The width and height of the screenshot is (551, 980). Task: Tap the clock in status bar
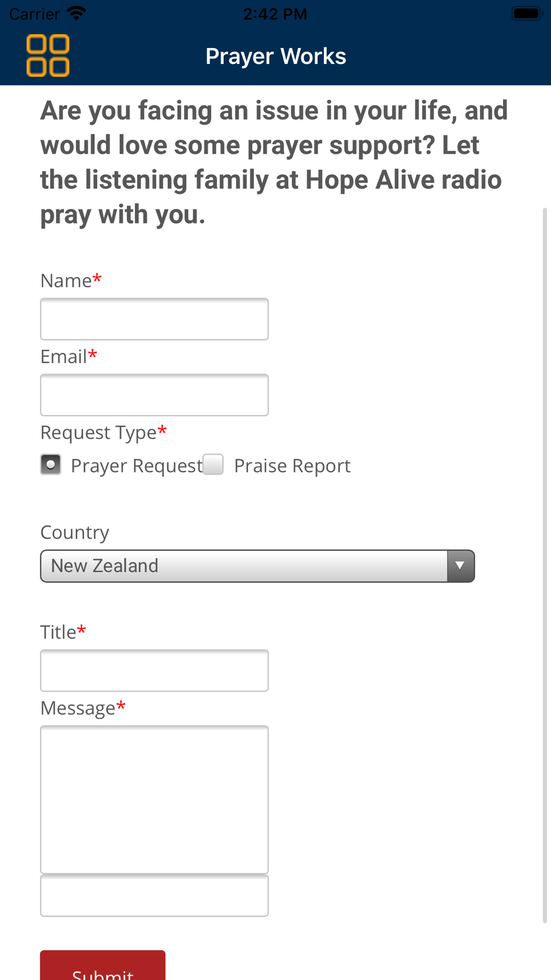(x=275, y=14)
